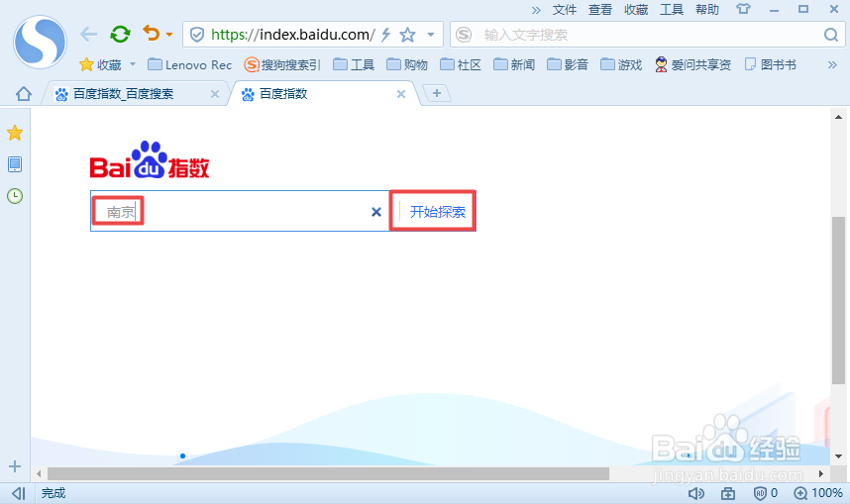Image resolution: width=850 pixels, height=504 pixels.
Task: Expand more bookmarks chevron
Action: pos(832,65)
